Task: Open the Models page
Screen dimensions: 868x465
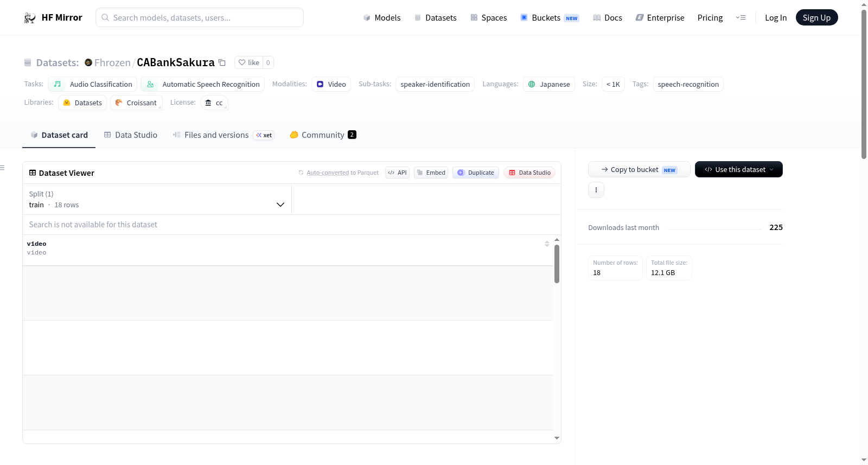Action: click(382, 17)
